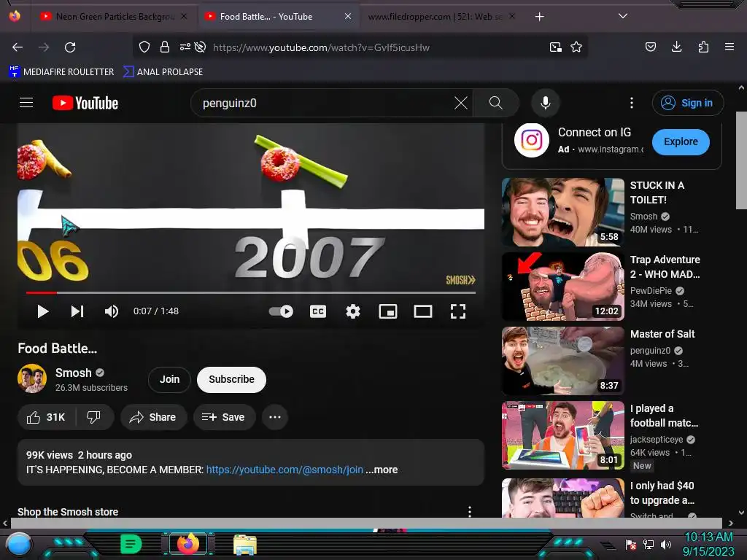The image size is (747, 560).
Task: Save the video to a playlist
Action: [x=224, y=417]
